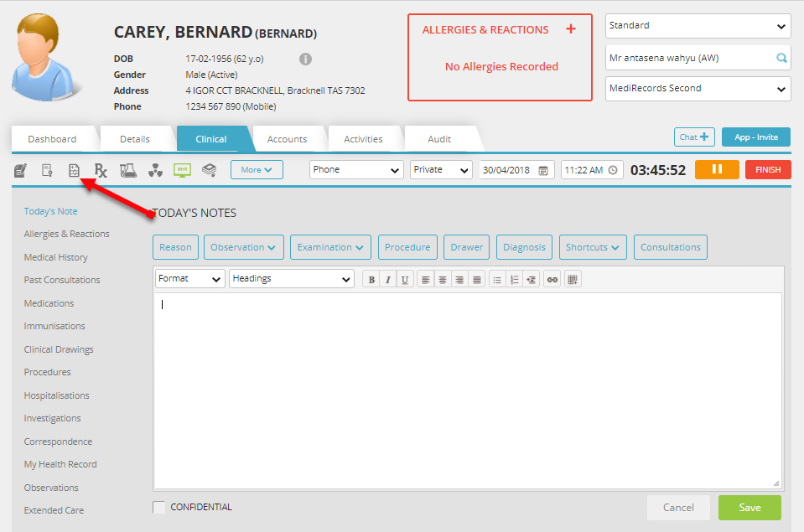Click the patient info circle icon
The height and width of the screenshot is (532, 804).
tap(305, 59)
